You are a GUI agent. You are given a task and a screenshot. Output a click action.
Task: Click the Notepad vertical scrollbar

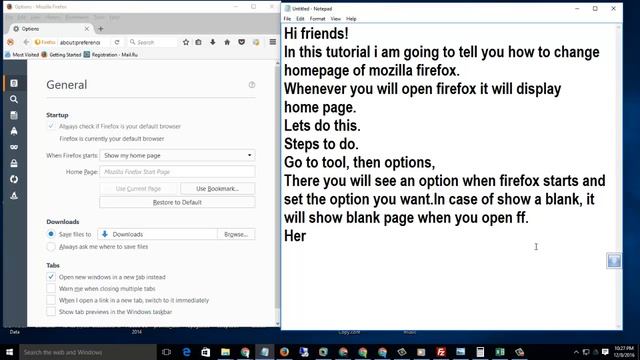click(x=618, y=176)
